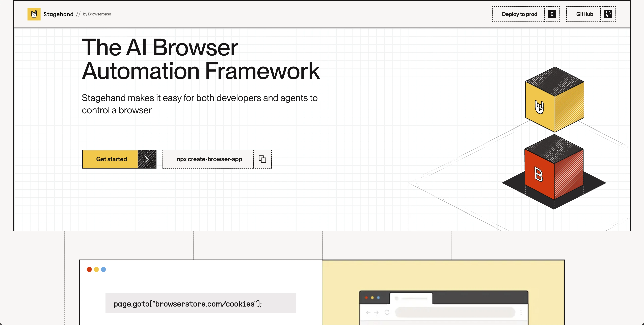
Task: Open the GitHub text link
Action: 584,14
